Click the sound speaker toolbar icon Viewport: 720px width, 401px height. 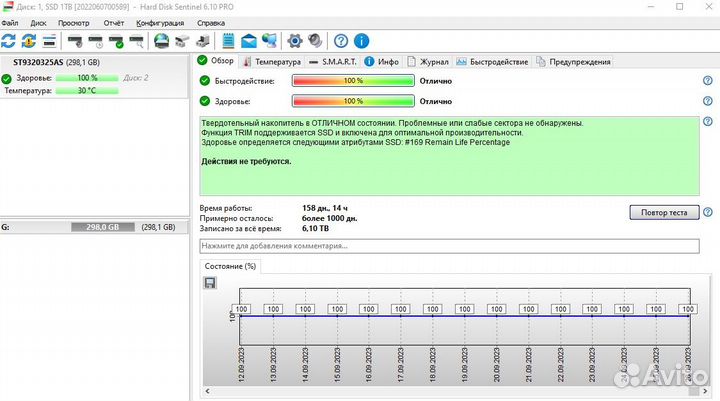(315, 41)
